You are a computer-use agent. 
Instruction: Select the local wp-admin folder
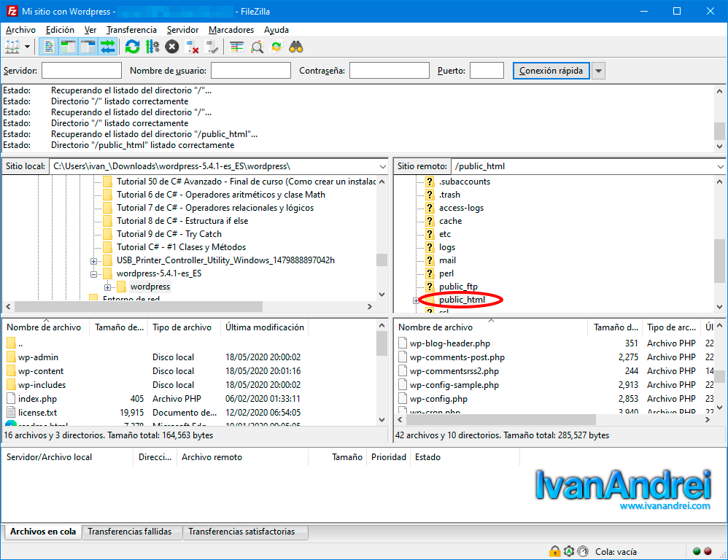[x=38, y=357]
